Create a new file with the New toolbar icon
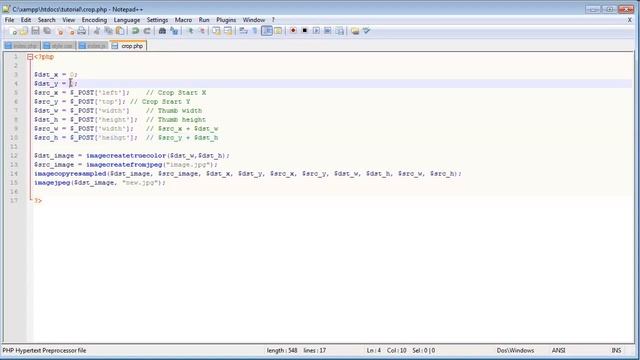 coord(12,31)
